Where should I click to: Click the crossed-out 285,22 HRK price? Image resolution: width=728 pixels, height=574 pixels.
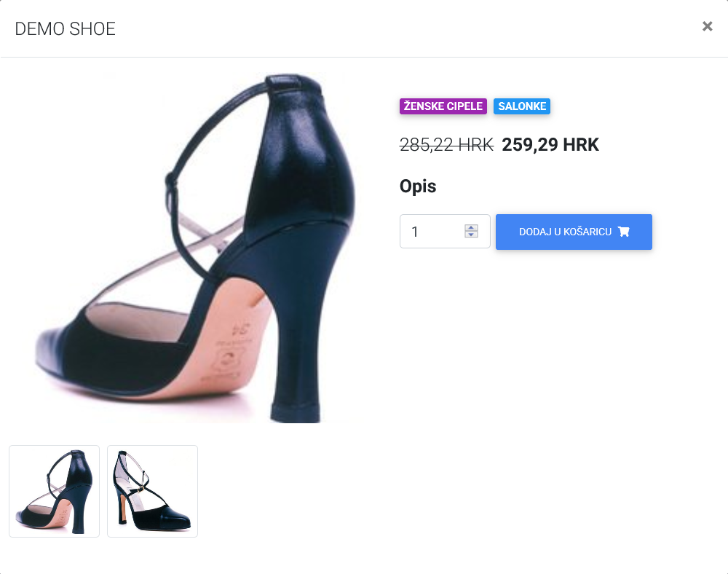446,145
